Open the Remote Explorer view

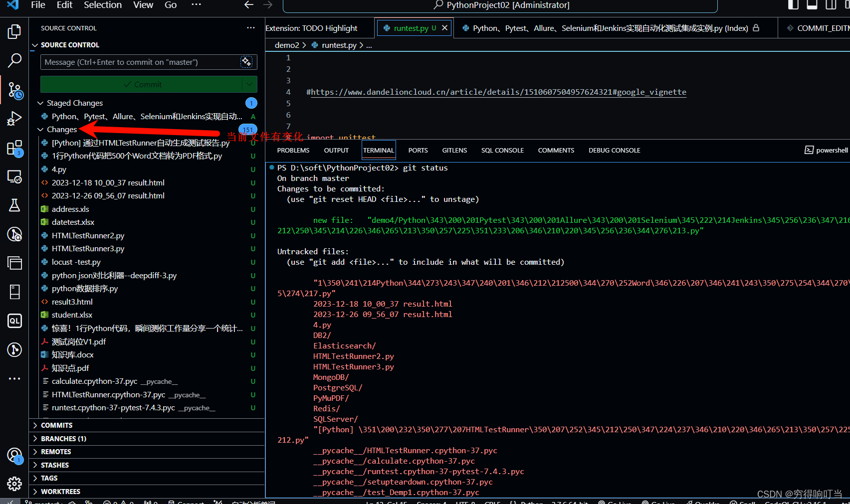click(x=14, y=176)
